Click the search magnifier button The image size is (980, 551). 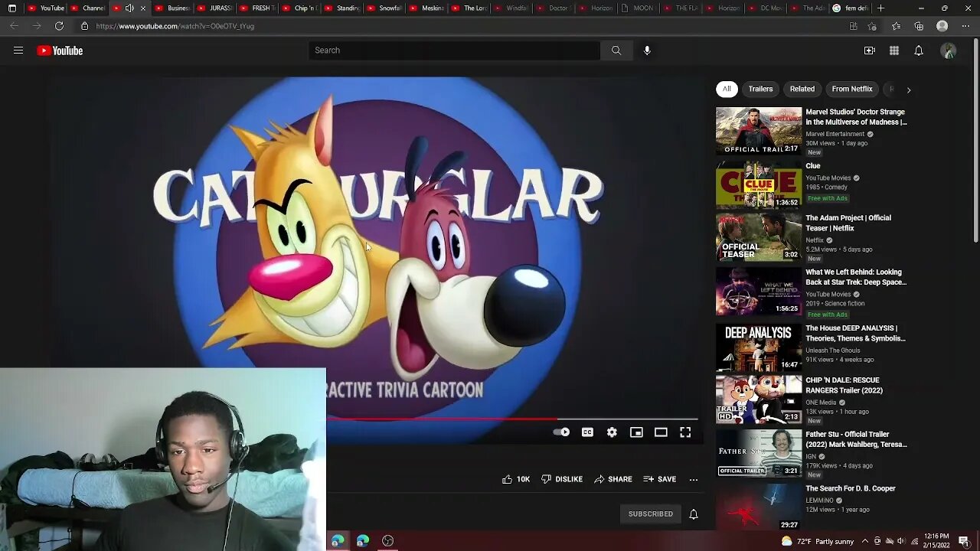[616, 51]
